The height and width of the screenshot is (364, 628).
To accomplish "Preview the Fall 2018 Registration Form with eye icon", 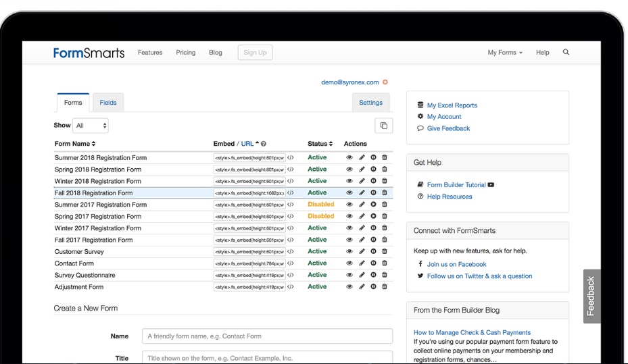I will pos(349,192).
